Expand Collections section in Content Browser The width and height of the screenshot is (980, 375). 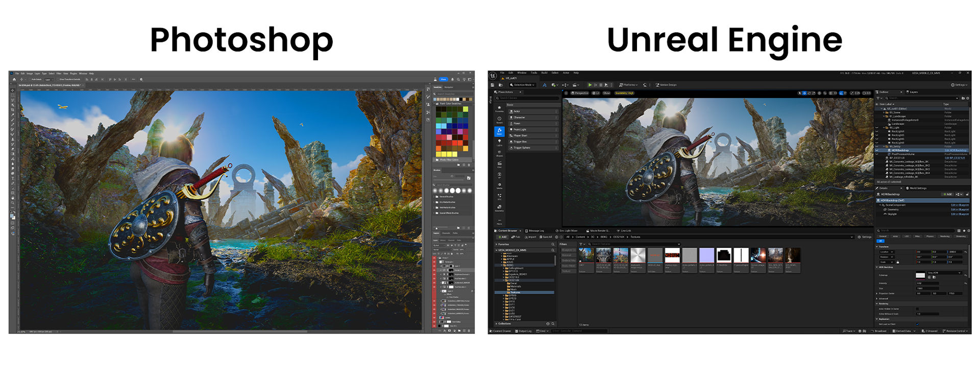coord(496,324)
